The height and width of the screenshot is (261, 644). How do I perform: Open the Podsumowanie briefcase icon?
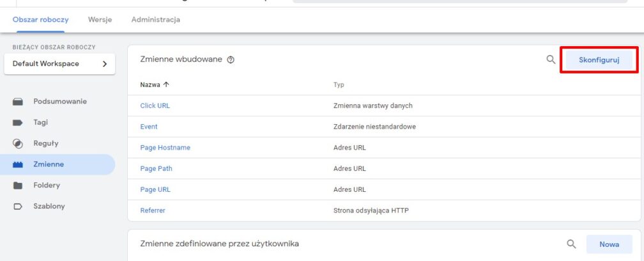click(18, 102)
